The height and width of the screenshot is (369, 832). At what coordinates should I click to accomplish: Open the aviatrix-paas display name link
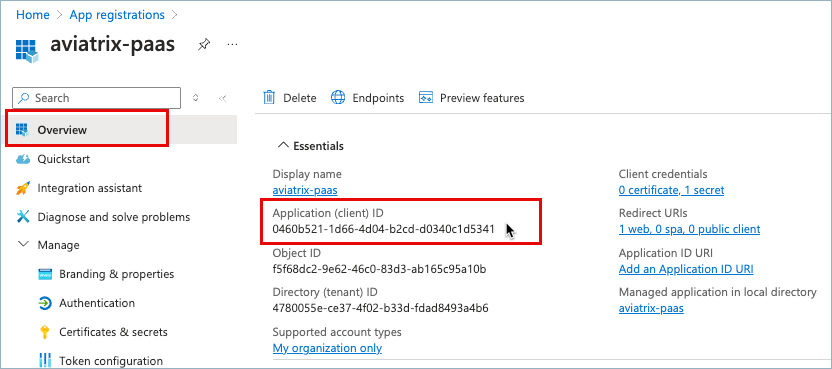pyautogui.click(x=305, y=190)
